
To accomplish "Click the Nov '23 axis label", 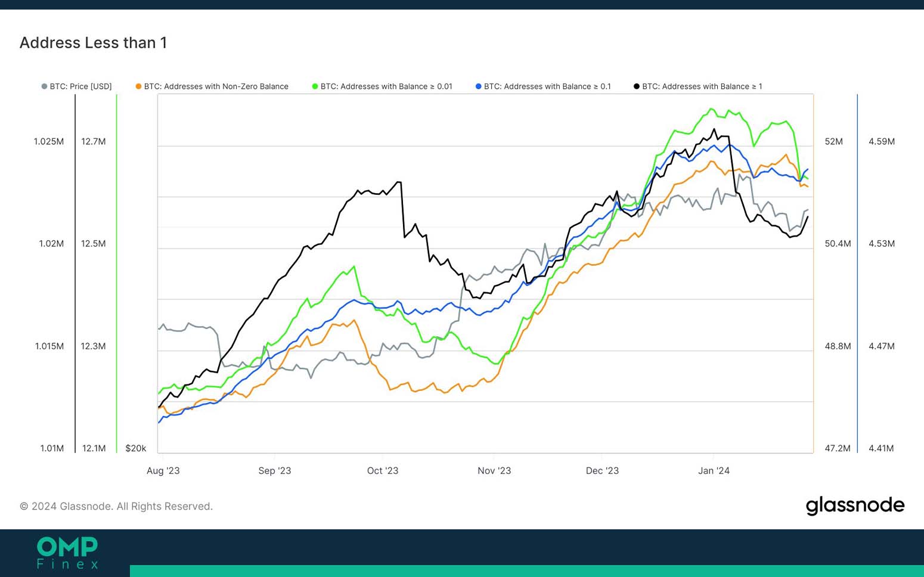I will coord(494,470).
